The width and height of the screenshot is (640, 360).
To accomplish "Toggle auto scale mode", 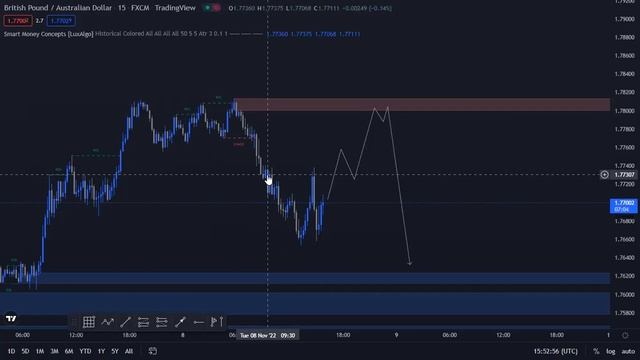I will point(629,351).
